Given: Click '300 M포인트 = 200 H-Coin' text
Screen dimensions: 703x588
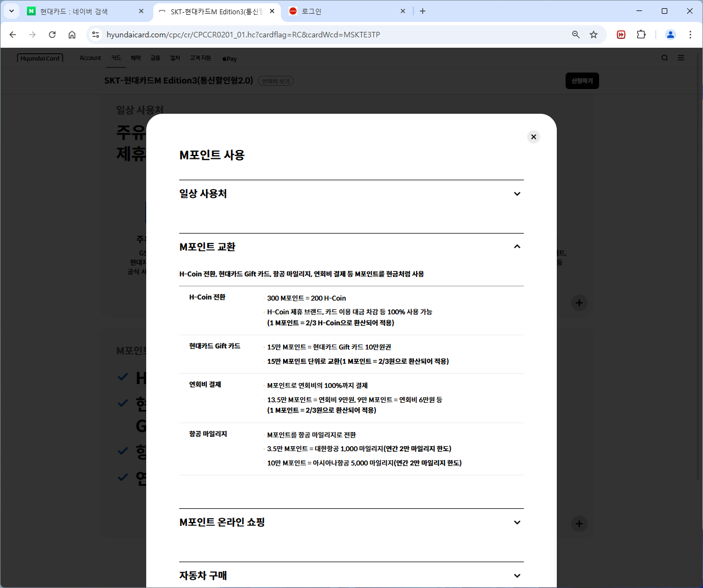Looking at the screenshot, I should tap(307, 298).
